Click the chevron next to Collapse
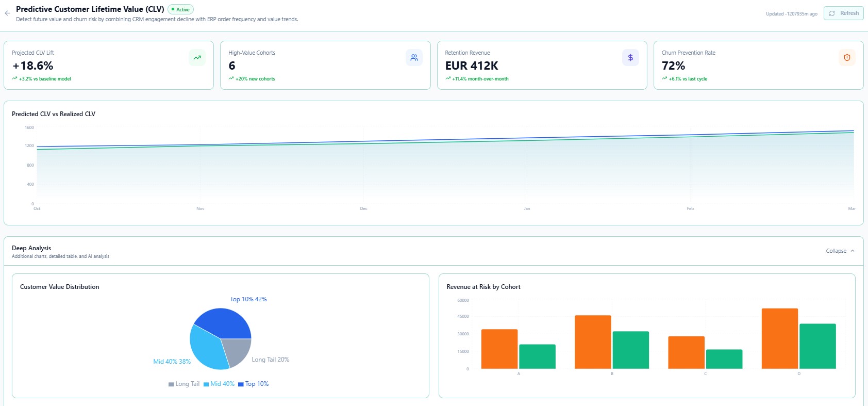 pyautogui.click(x=853, y=251)
